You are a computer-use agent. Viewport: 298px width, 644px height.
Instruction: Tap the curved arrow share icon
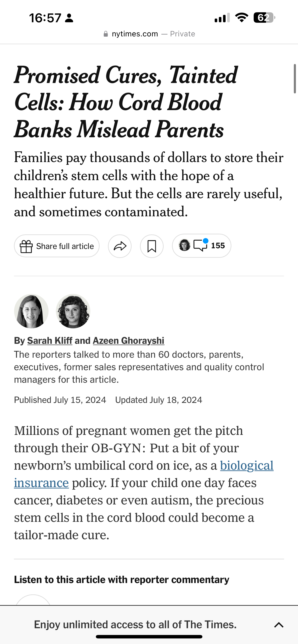tap(120, 246)
